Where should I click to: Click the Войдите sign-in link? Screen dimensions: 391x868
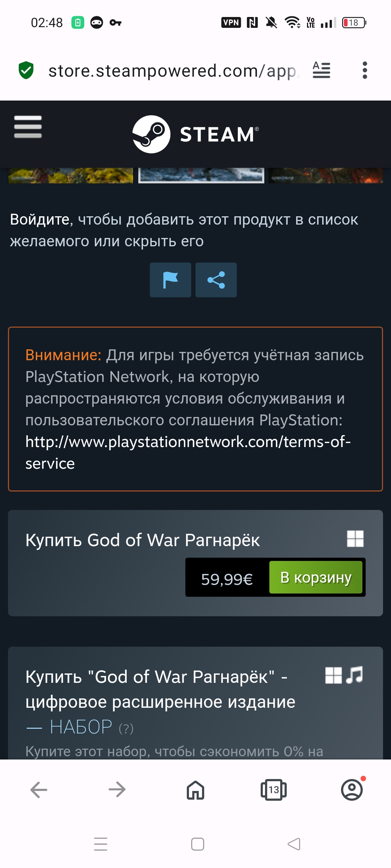click(40, 220)
